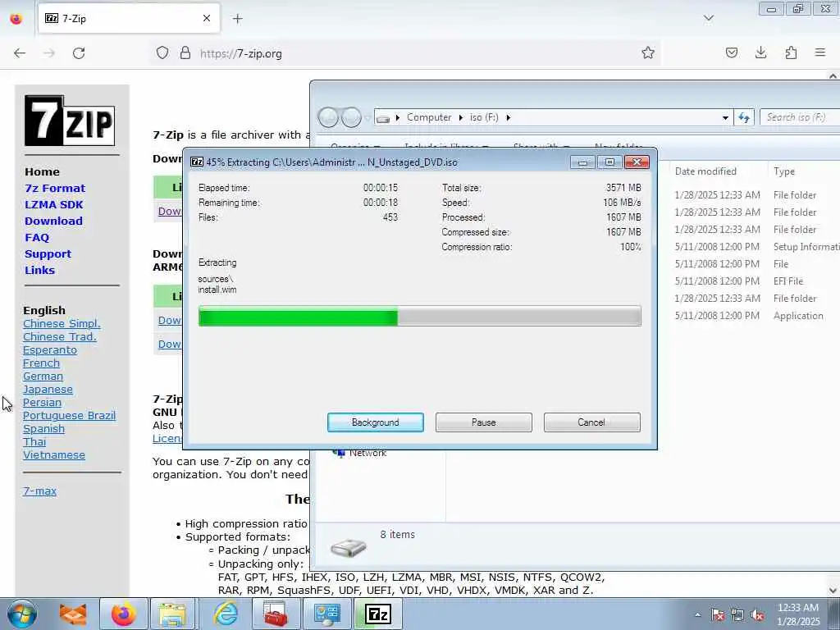Cancel the 7-Zip extraction
The image size is (840, 630).
591,422
